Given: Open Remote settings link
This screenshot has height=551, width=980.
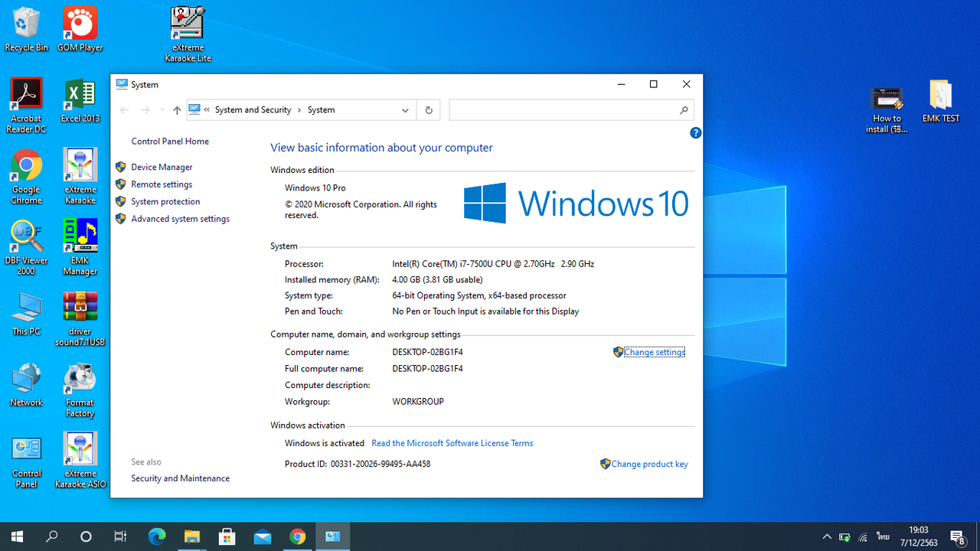Looking at the screenshot, I should coord(162,184).
